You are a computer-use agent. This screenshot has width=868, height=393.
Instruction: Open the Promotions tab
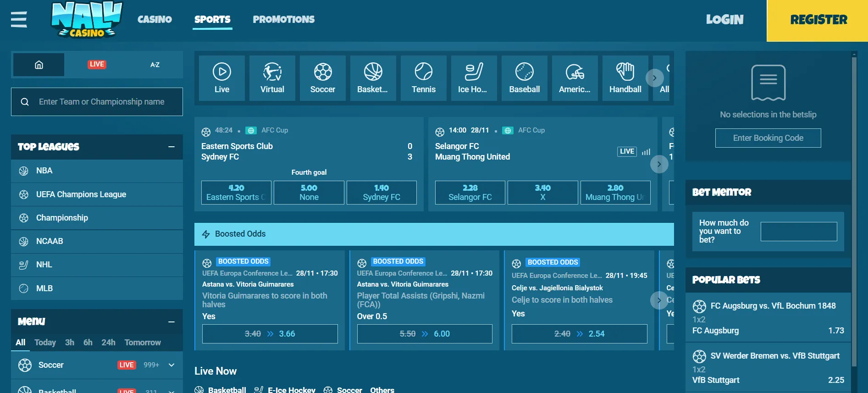point(283,19)
